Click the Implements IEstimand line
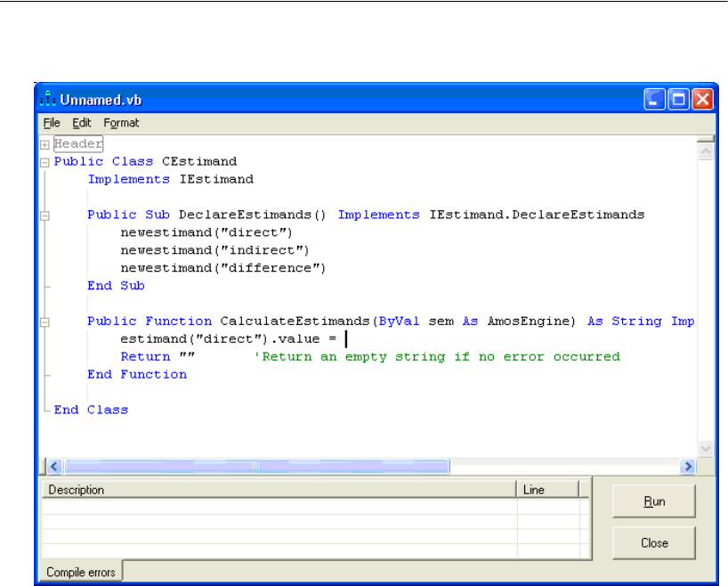 [171, 179]
